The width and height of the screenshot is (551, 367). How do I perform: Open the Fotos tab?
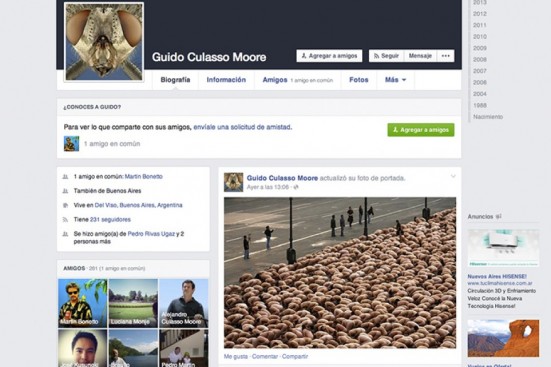[x=359, y=80]
